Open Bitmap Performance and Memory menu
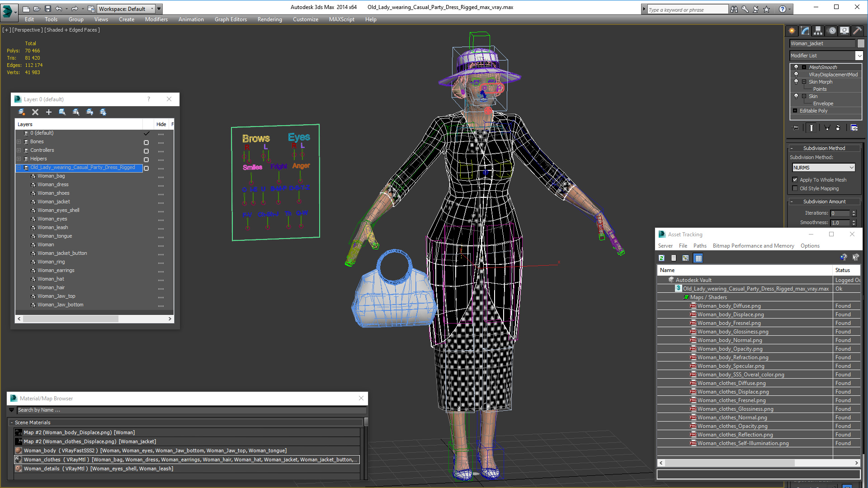The width and height of the screenshot is (868, 488). [x=753, y=246]
